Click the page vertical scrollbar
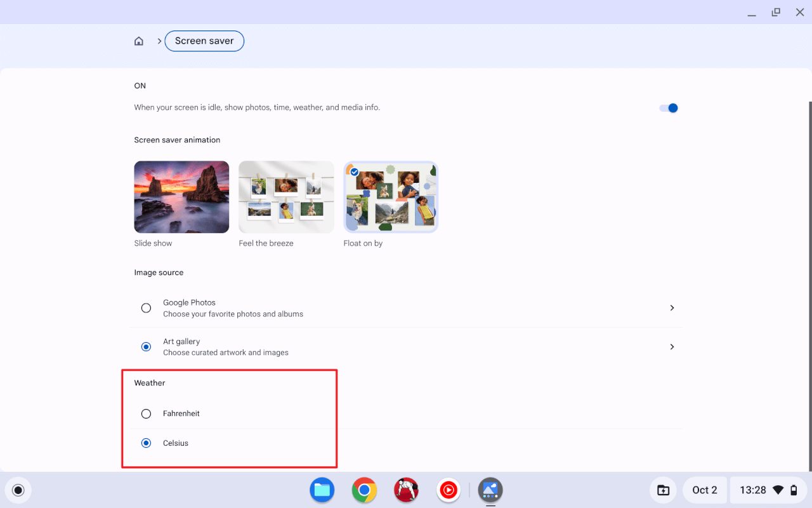This screenshot has height=508, width=812. click(x=810, y=286)
